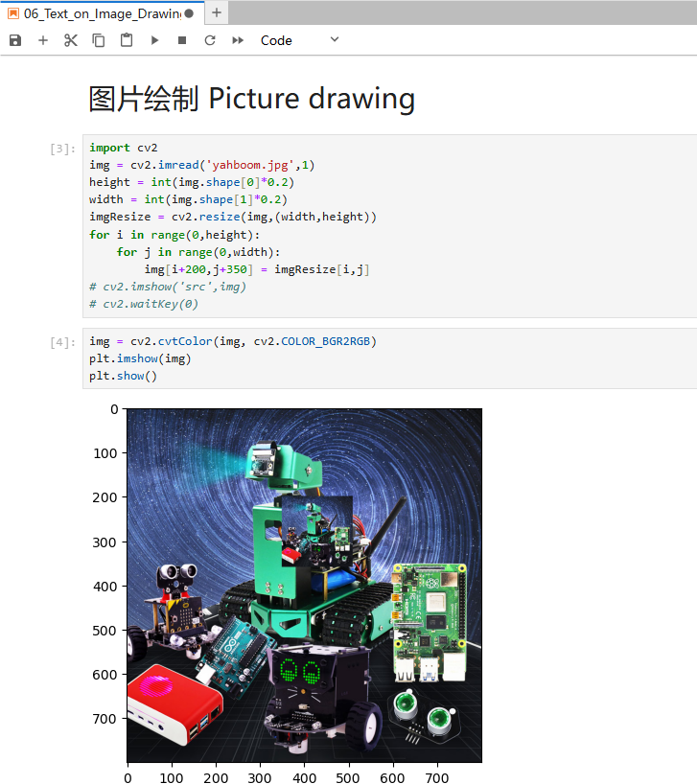Save the notebook with the floppy disk icon
Viewport: 697px width, 784px height.
[x=15, y=40]
